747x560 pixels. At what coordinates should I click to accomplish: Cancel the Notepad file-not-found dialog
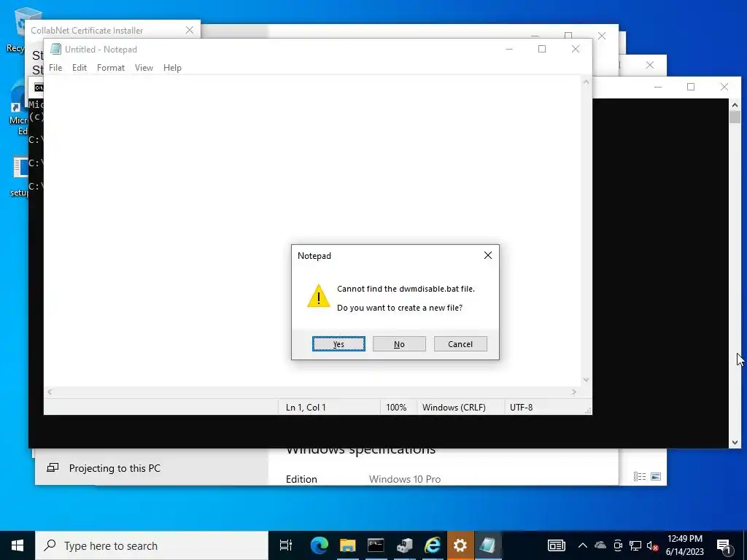(x=460, y=344)
